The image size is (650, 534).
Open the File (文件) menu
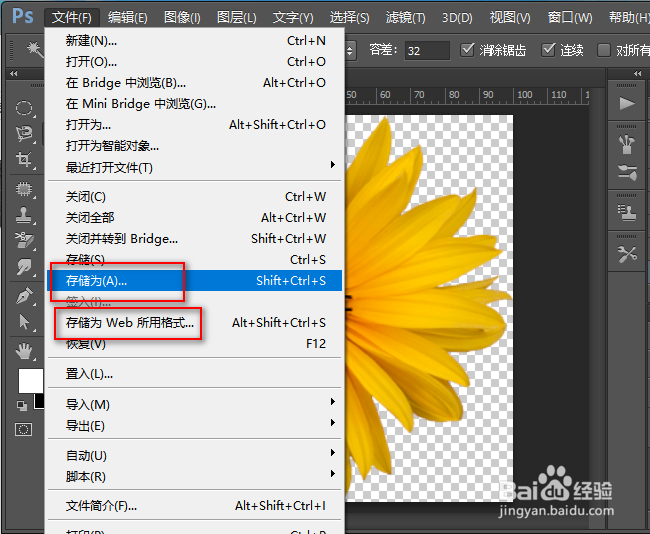(x=72, y=17)
